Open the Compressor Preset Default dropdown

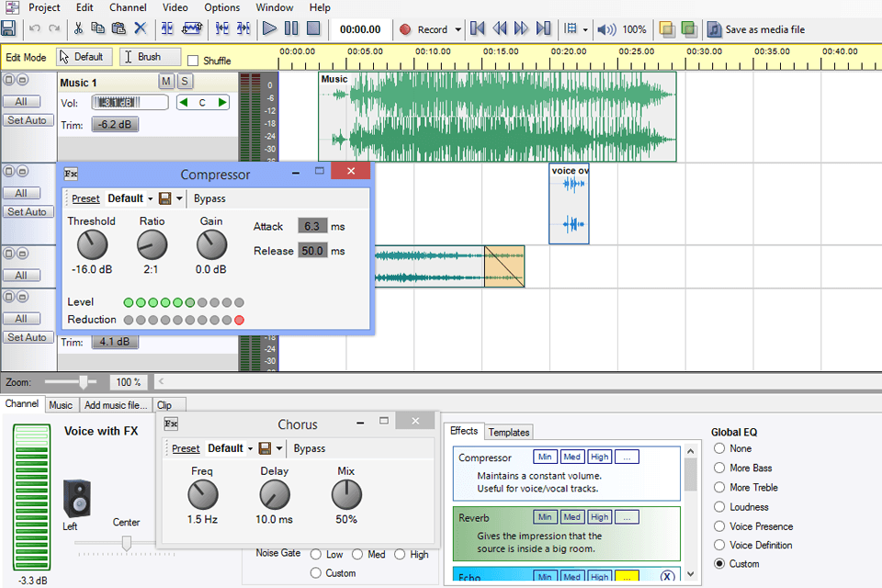point(130,198)
